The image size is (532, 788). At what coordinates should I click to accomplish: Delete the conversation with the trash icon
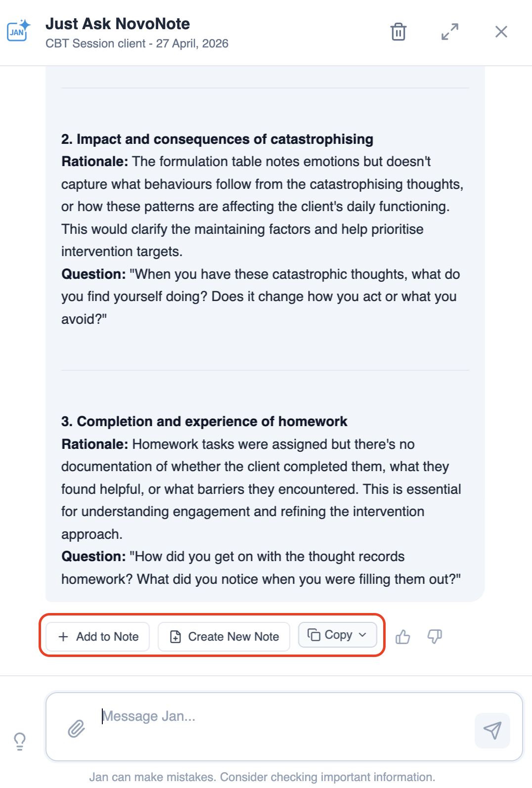[x=398, y=32]
